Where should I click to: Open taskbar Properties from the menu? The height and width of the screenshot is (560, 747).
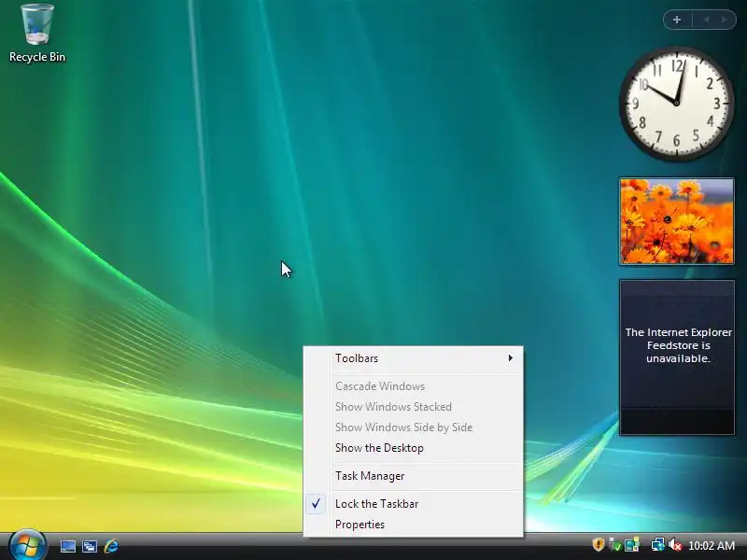click(x=413, y=525)
